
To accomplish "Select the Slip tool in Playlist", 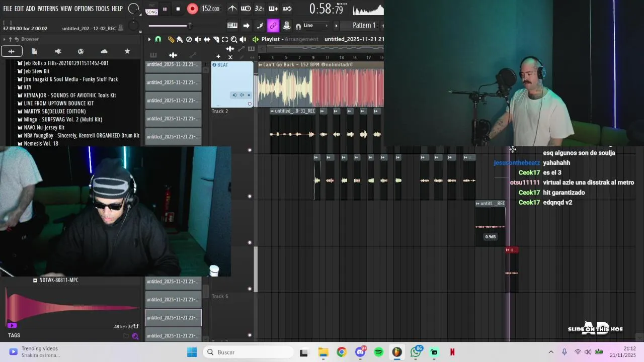I will [x=207, y=39].
